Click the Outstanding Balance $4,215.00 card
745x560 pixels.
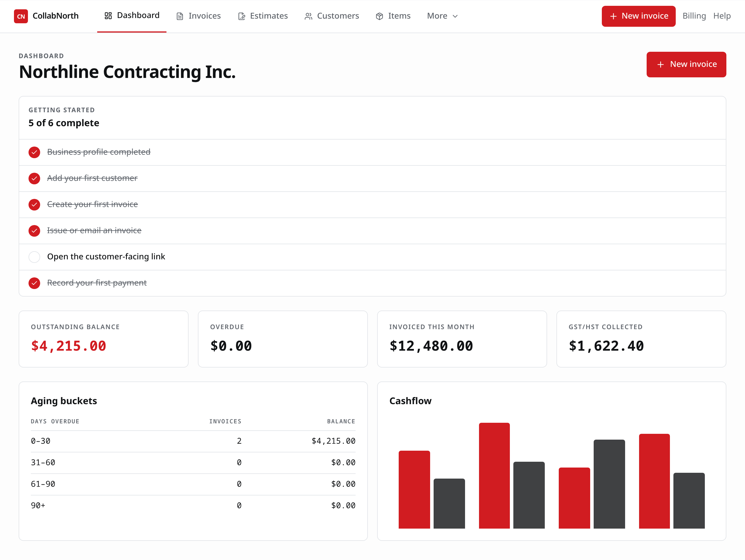pyautogui.click(x=103, y=339)
